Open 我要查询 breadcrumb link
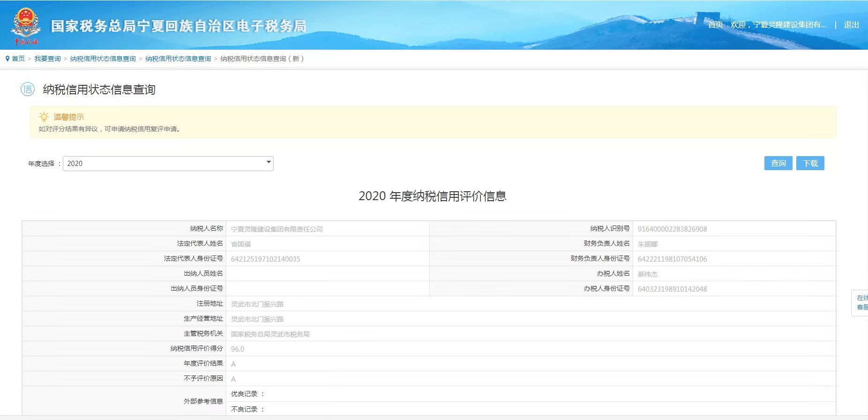This screenshot has height=420, width=868. click(47, 59)
